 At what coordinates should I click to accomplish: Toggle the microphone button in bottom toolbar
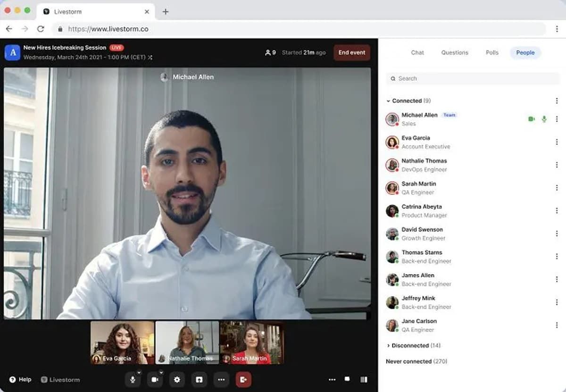pyautogui.click(x=133, y=380)
